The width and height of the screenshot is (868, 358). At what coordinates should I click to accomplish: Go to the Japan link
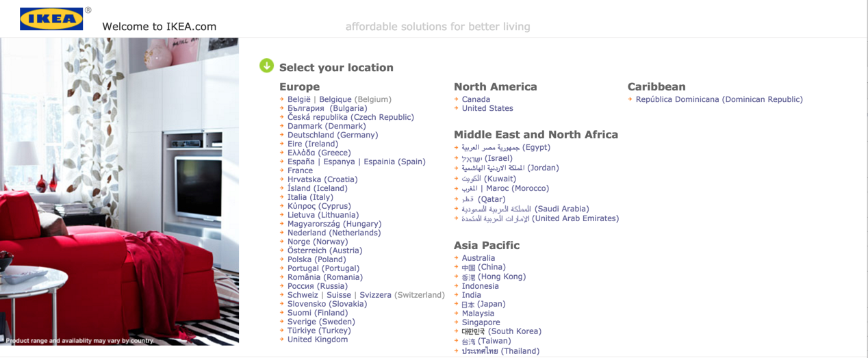tap(484, 304)
